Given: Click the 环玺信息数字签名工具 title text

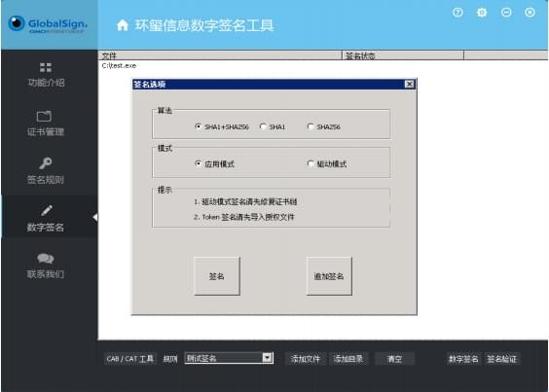Looking at the screenshot, I should (204, 25).
